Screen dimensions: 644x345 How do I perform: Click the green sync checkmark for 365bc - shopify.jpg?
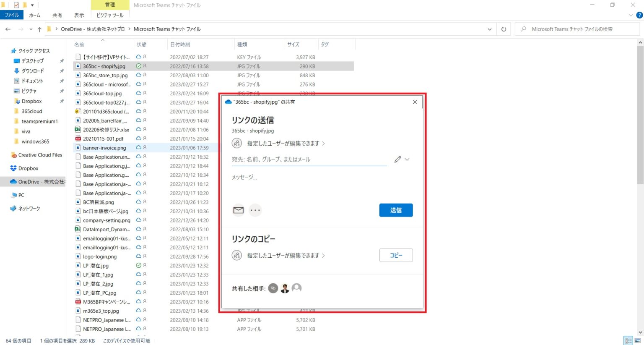[x=138, y=66]
